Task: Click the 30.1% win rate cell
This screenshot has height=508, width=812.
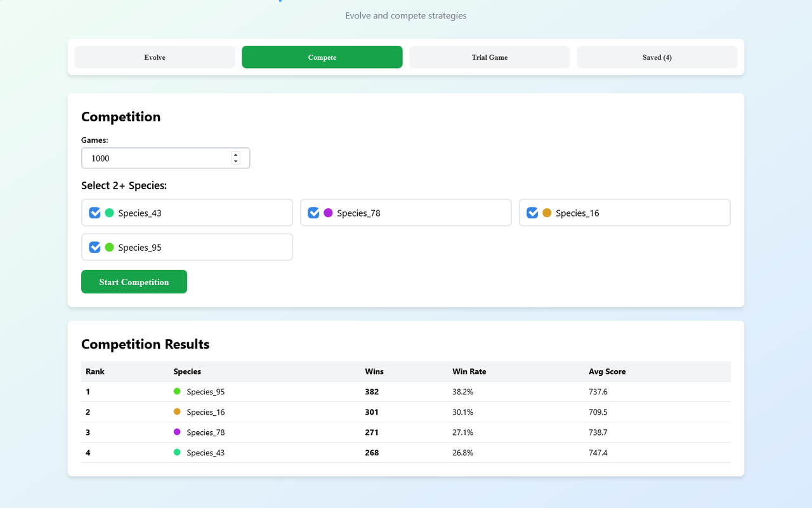Action: 463,412
